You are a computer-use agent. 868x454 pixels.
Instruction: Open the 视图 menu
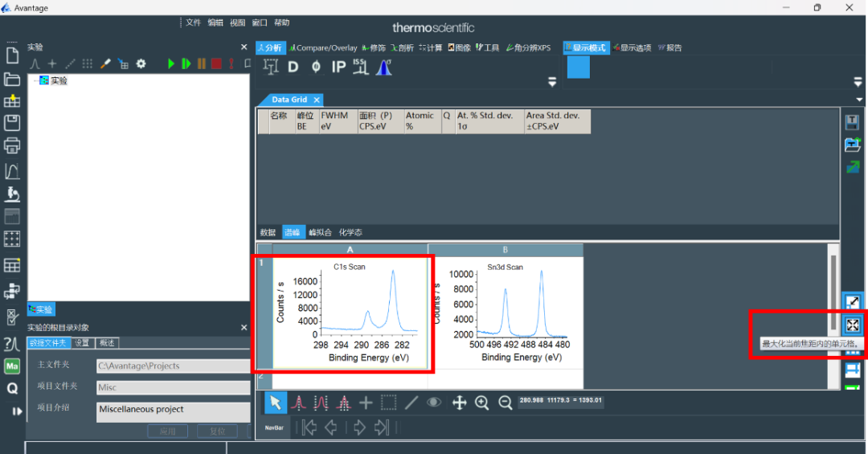pyautogui.click(x=237, y=22)
